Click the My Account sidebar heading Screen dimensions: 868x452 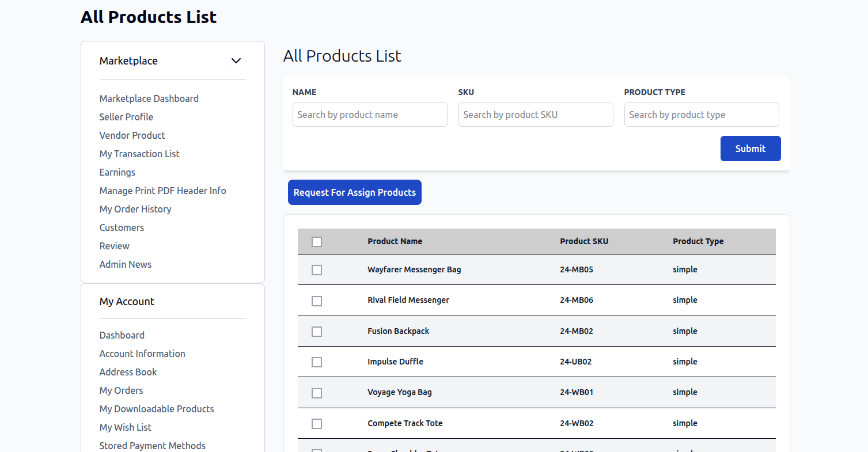[127, 301]
